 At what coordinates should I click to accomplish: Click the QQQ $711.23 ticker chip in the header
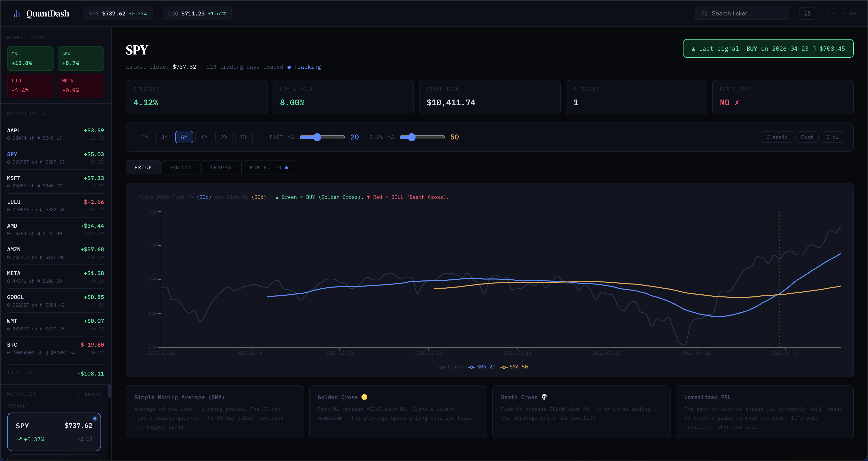pyautogui.click(x=197, y=13)
